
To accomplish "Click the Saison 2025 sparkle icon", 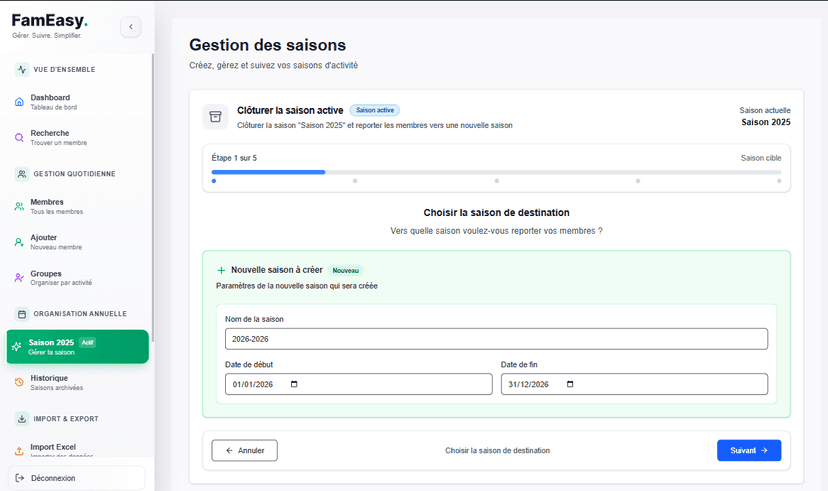I will [17, 347].
